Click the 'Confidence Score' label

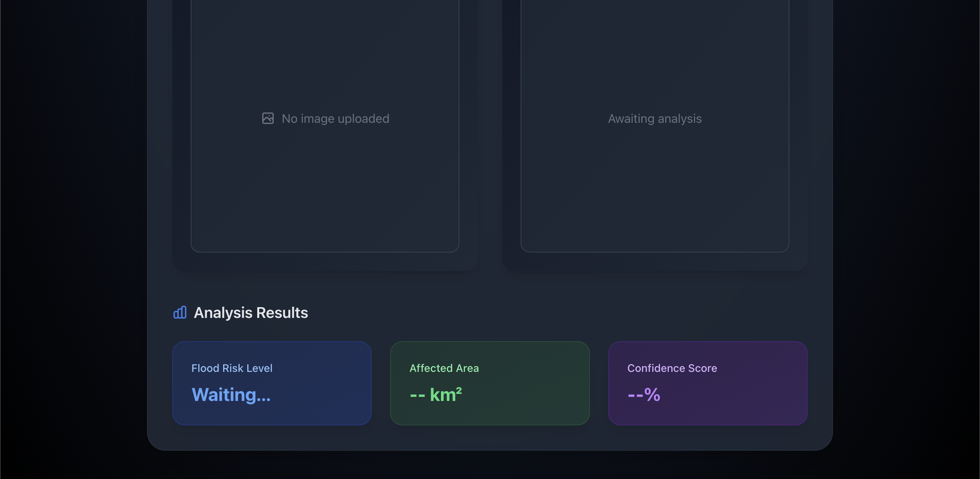click(x=672, y=368)
